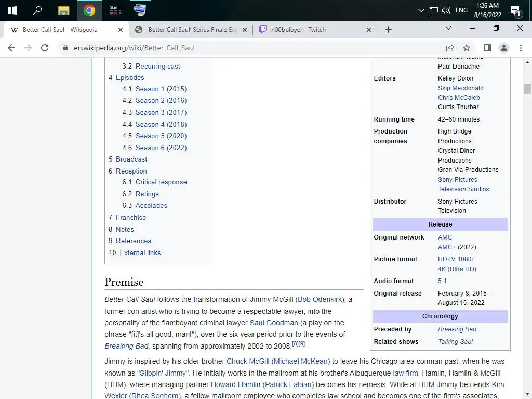
Task: Open Chrome tab search dropdown
Action: point(448,28)
